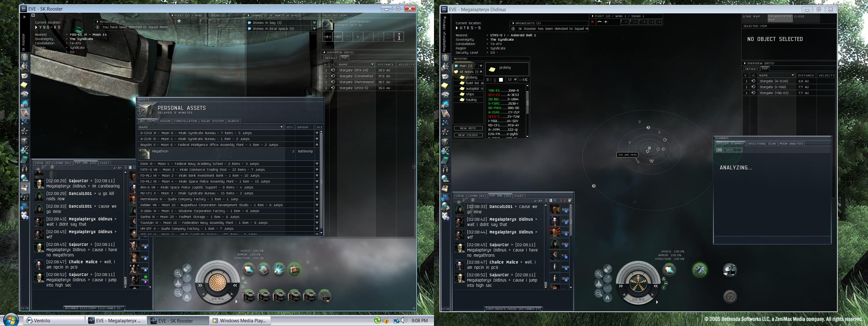
Task: Switch to Moon Analysis tab in scanner
Action: point(791,144)
